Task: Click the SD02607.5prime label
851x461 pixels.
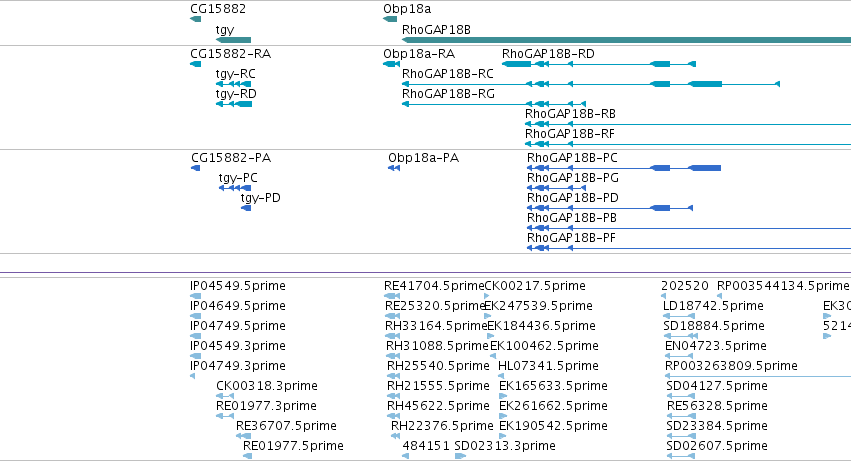Action: [717, 447]
